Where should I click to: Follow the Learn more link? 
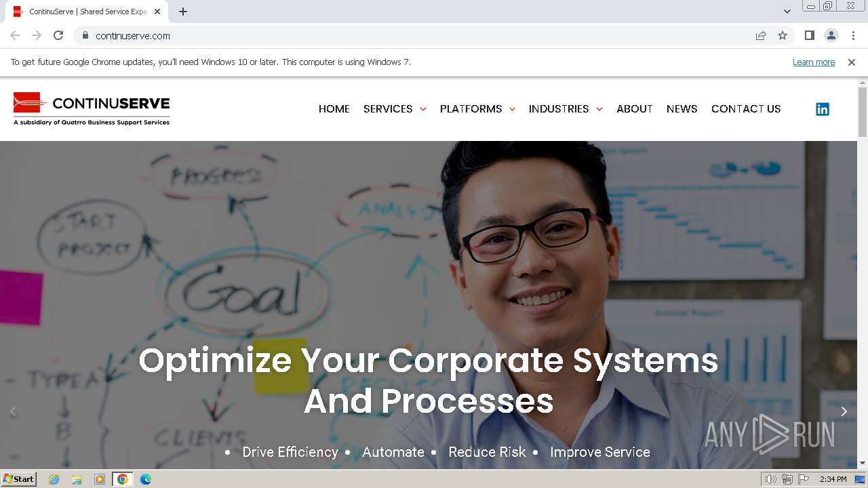[814, 62]
